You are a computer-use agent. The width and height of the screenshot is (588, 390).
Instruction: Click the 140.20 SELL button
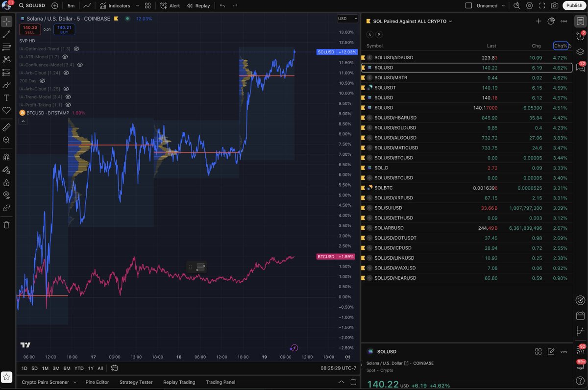[30, 29]
